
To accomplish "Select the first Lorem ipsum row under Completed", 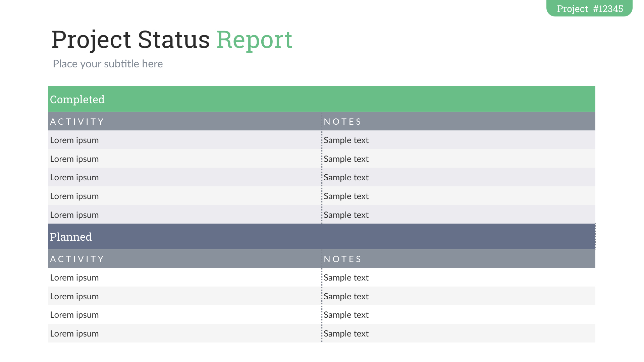I will click(74, 140).
